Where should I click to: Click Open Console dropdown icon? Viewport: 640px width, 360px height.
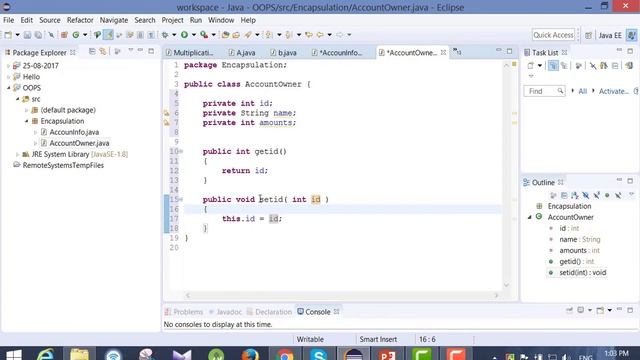click(x=600, y=310)
